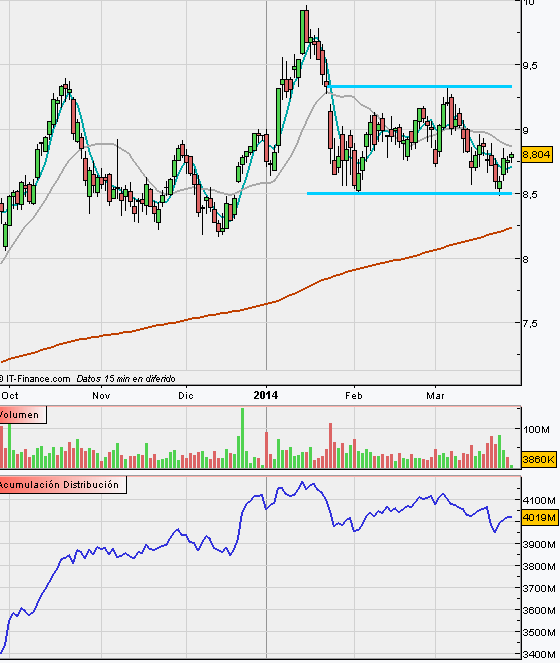
Task: Click the Feb label on time axis
Action: pyautogui.click(x=354, y=396)
